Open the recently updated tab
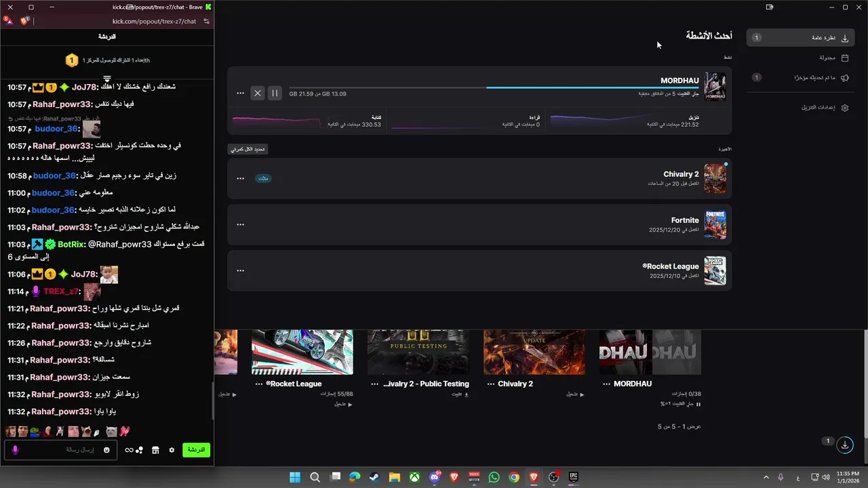This screenshot has height=488, width=868. pos(800,77)
